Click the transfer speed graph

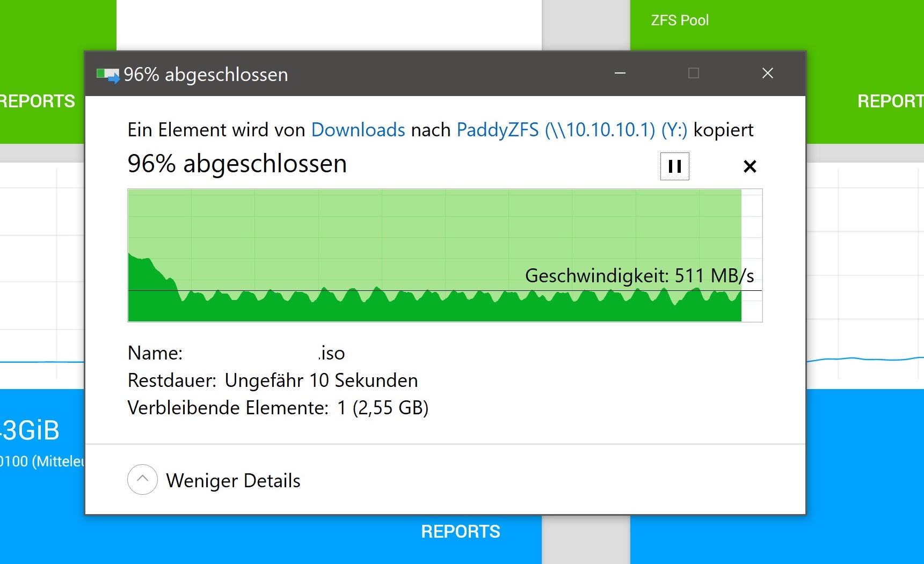(445, 255)
